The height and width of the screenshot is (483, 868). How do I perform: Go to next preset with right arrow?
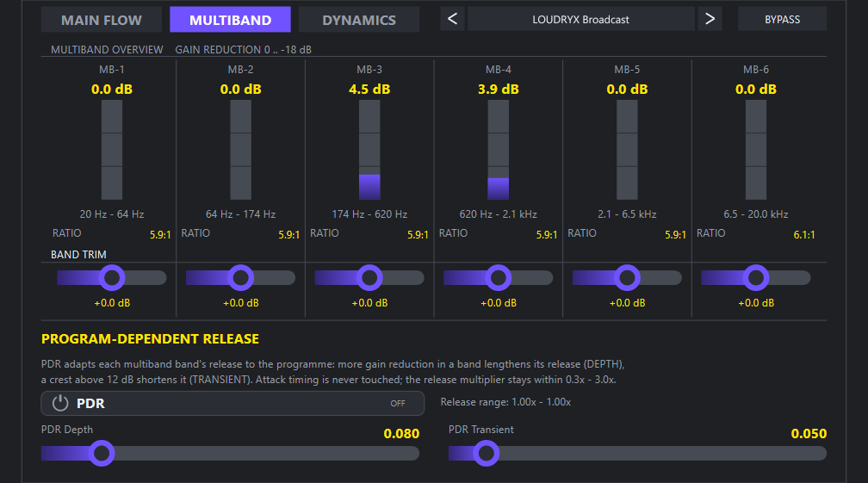point(710,19)
